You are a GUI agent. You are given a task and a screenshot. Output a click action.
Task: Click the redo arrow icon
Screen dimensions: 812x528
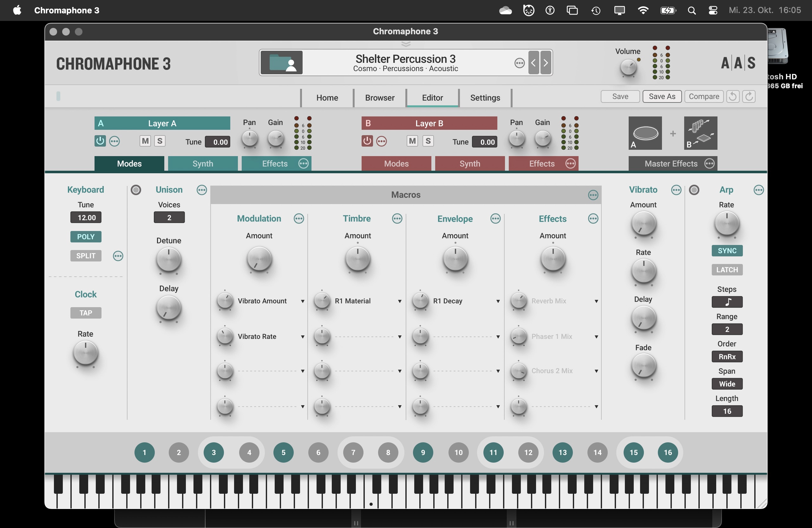(x=749, y=96)
